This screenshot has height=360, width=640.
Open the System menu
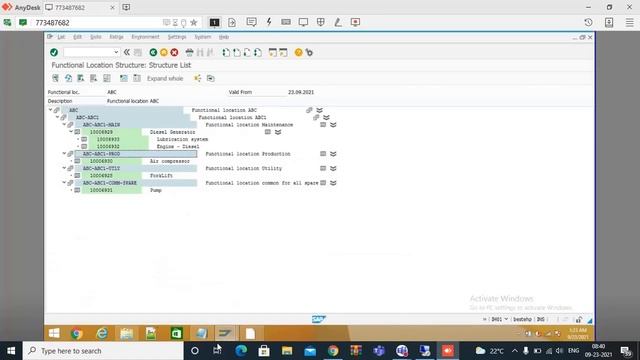coord(202,37)
